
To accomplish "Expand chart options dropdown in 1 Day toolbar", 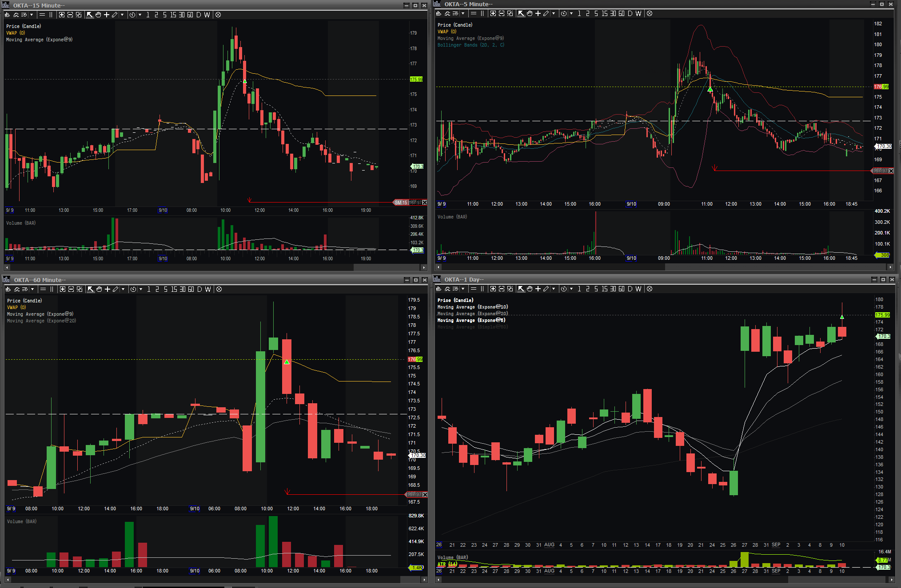I will coord(463,289).
